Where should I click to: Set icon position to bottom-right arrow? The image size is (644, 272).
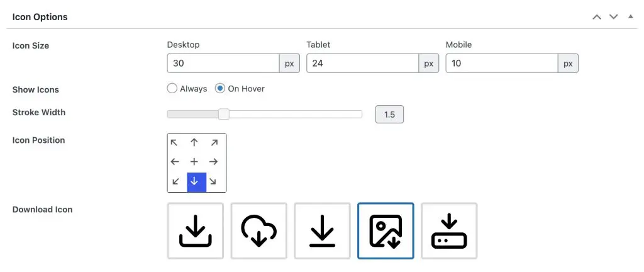(214, 181)
